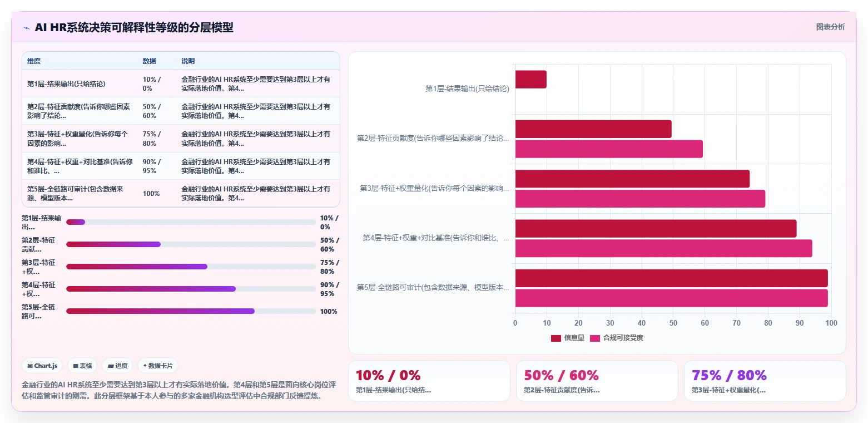Click progress value 100% beside fifth bar

tap(329, 311)
